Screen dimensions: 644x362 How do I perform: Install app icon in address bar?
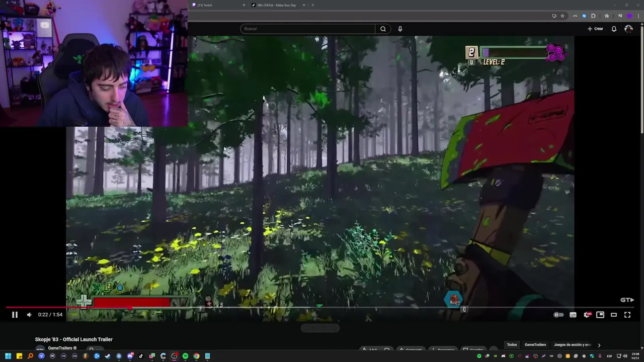tap(554, 16)
